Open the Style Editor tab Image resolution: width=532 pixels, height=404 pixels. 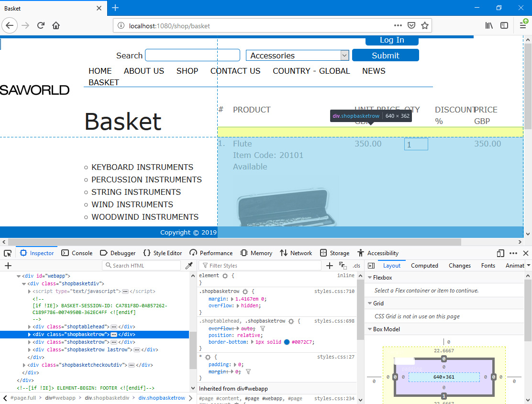(163, 253)
